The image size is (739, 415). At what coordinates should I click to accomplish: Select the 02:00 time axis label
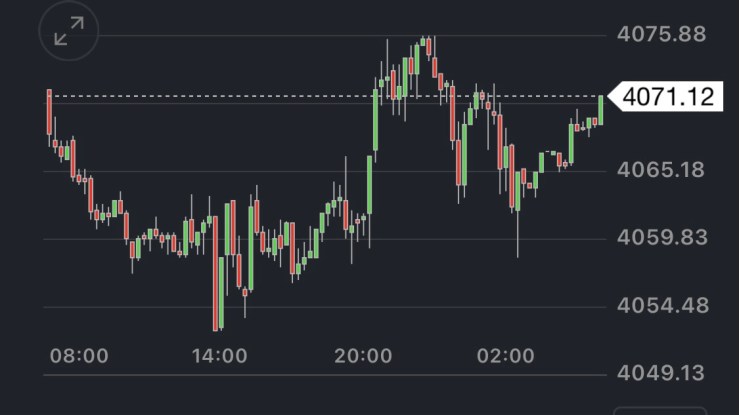[505, 355]
